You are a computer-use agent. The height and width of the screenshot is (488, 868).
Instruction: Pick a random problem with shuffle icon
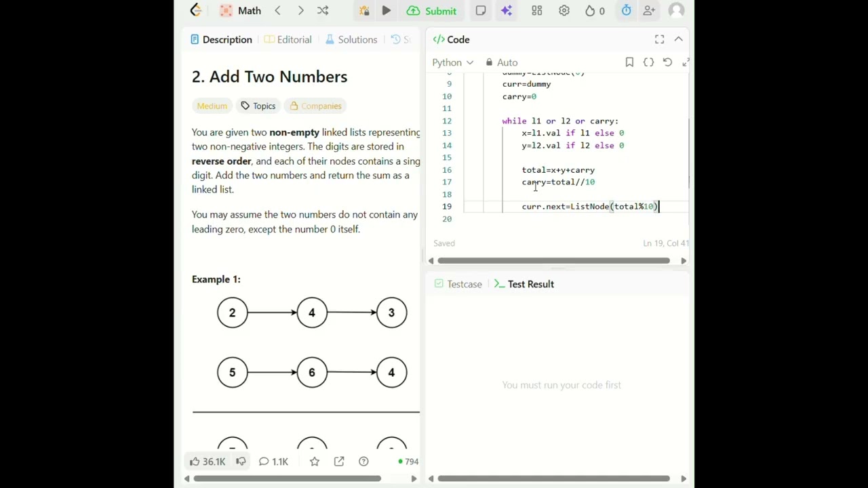323,11
